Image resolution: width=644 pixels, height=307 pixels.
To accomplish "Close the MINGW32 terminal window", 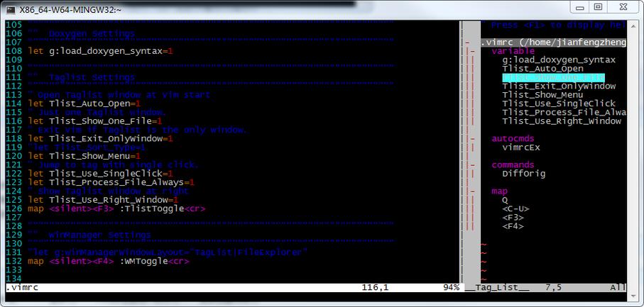I will (x=624, y=7).
